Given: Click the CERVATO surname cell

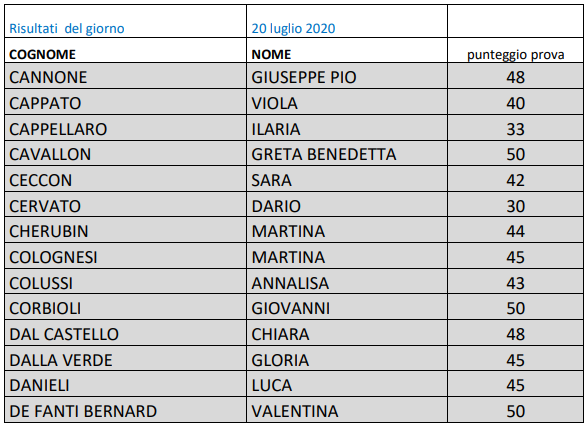Looking at the screenshot, I should tap(126, 204).
